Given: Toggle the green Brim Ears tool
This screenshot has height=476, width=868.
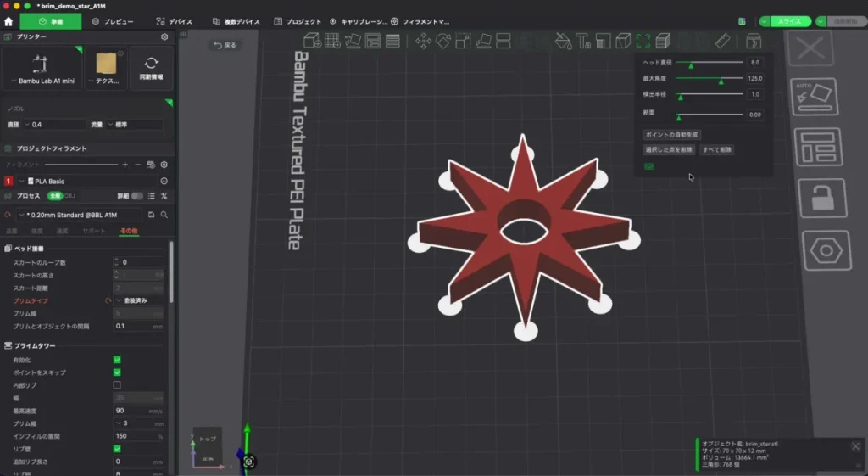Looking at the screenshot, I should [643, 41].
